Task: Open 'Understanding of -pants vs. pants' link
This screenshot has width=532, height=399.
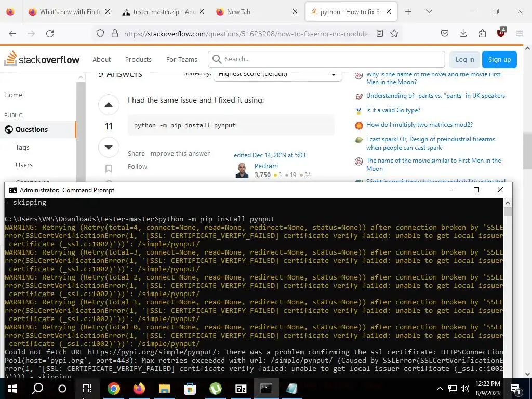Action: point(435,96)
